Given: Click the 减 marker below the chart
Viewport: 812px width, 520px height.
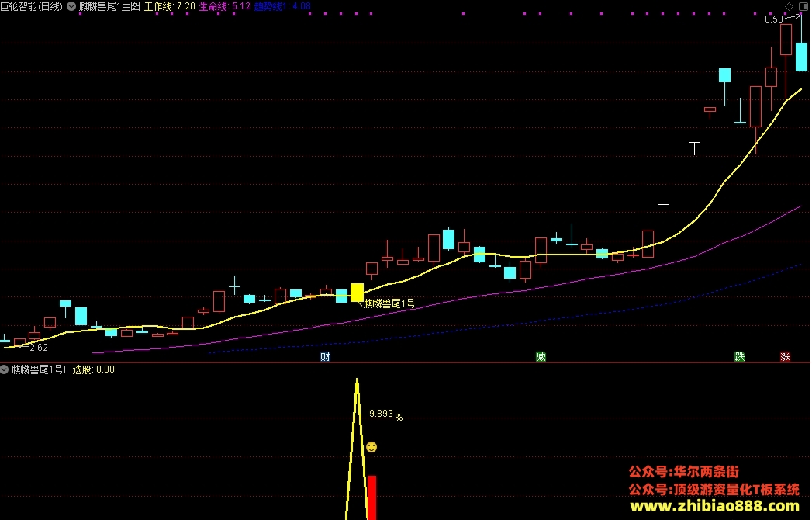Looking at the screenshot, I should (541, 357).
